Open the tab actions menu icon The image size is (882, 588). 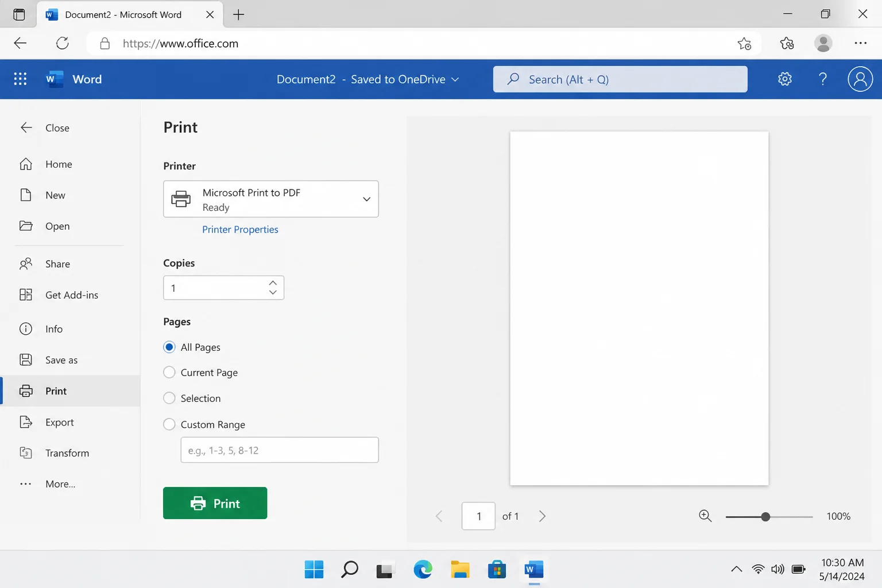tap(19, 14)
